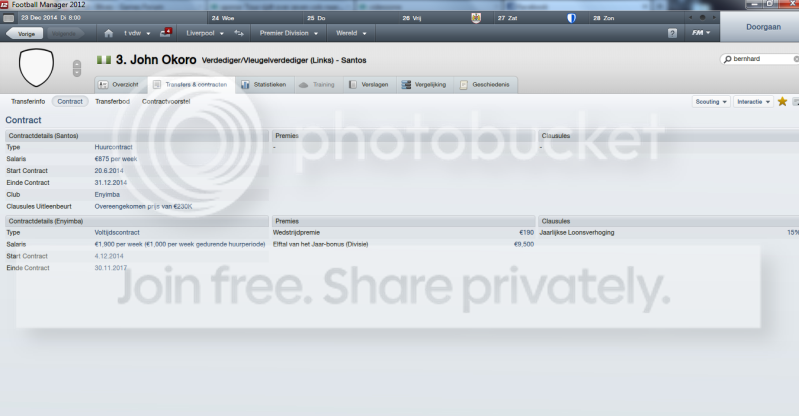
Task: Click the €875 per week salary value
Action: pyautogui.click(x=116, y=159)
